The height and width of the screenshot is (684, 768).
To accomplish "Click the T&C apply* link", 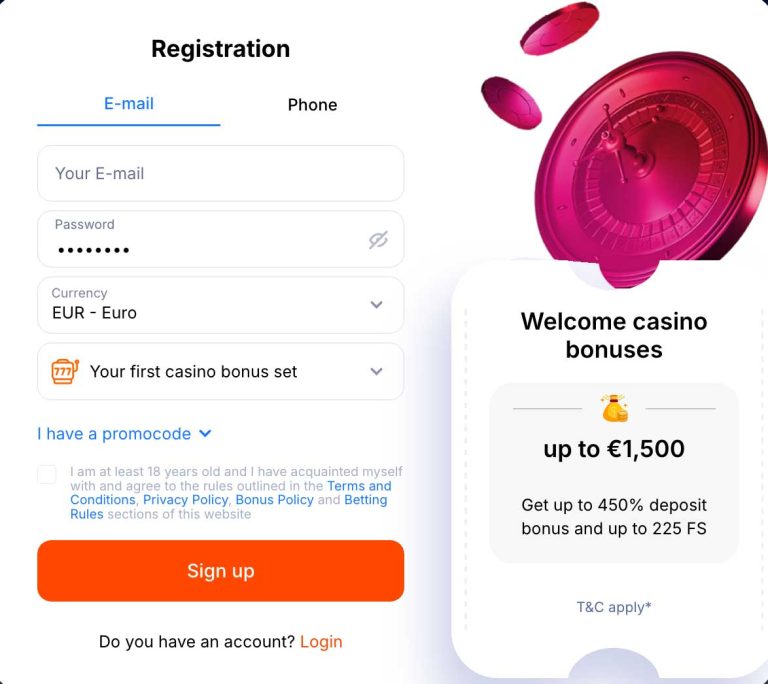I will click(x=614, y=607).
